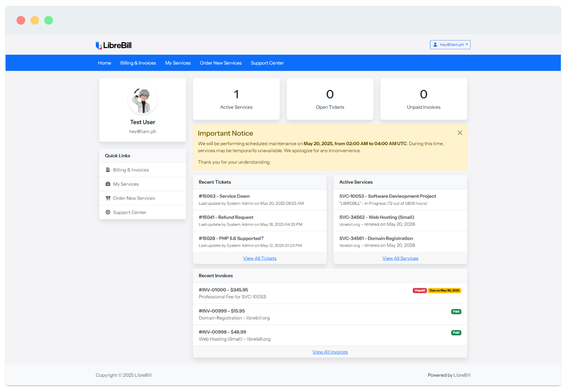Open Billing & Invoices quick link
The width and height of the screenshot is (566, 392).
coord(143,170)
